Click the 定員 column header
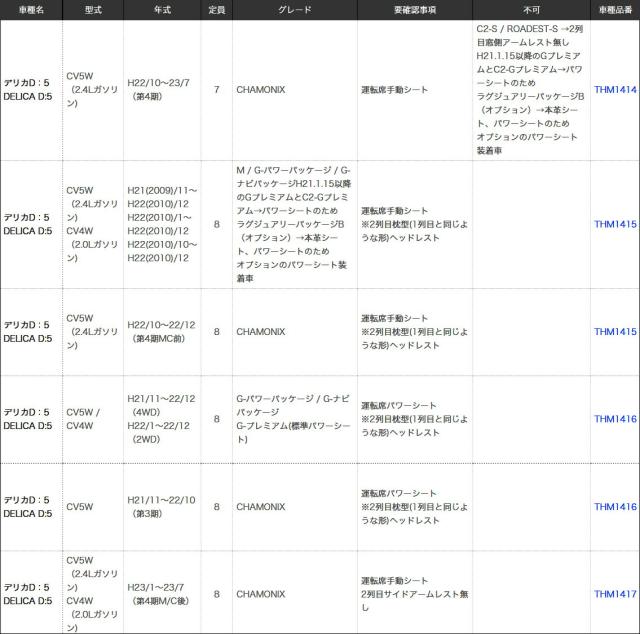Viewport: 640px width, 634px height. tap(216, 10)
